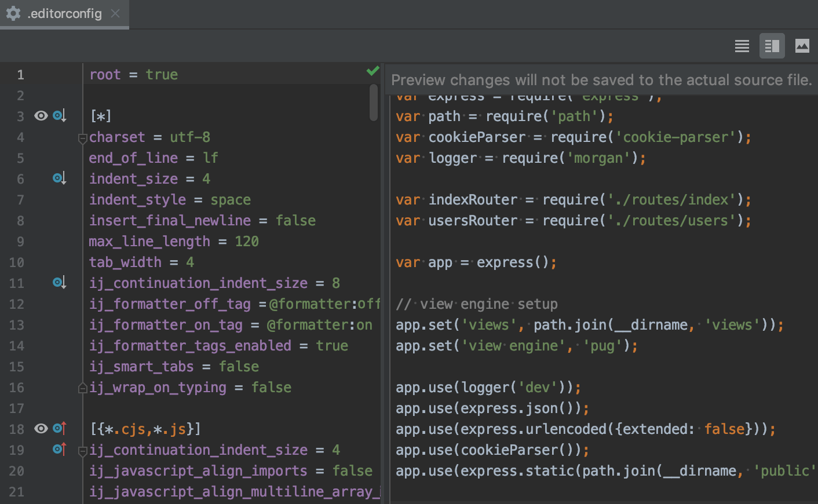Click the overridden arrow beside indent_size

tap(59, 178)
